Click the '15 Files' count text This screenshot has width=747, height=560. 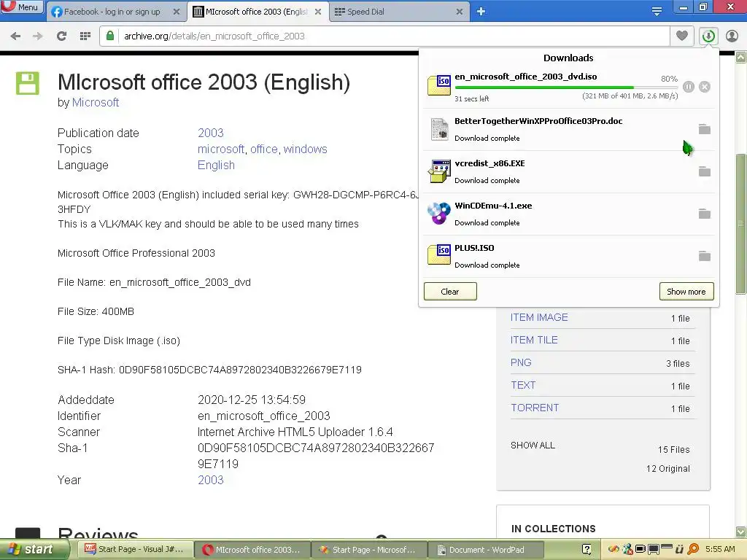click(673, 449)
